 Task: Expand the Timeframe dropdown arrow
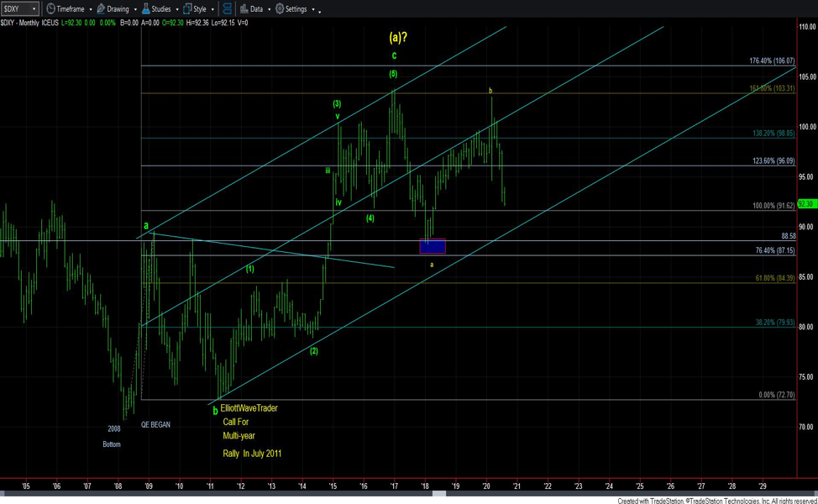[x=89, y=10]
